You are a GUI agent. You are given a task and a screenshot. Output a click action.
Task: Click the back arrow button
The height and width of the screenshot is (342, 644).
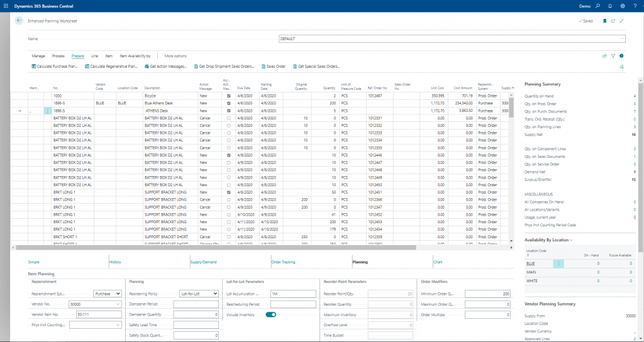pos(19,21)
